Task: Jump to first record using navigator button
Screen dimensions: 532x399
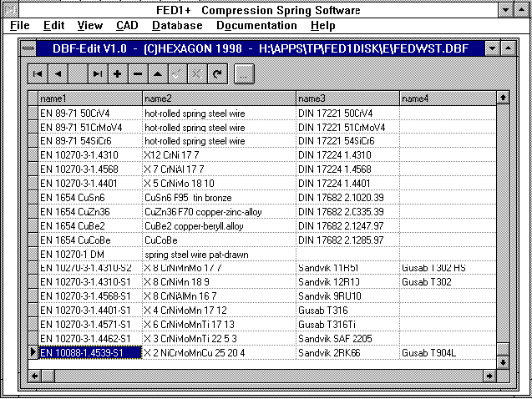Action: [x=38, y=73]
